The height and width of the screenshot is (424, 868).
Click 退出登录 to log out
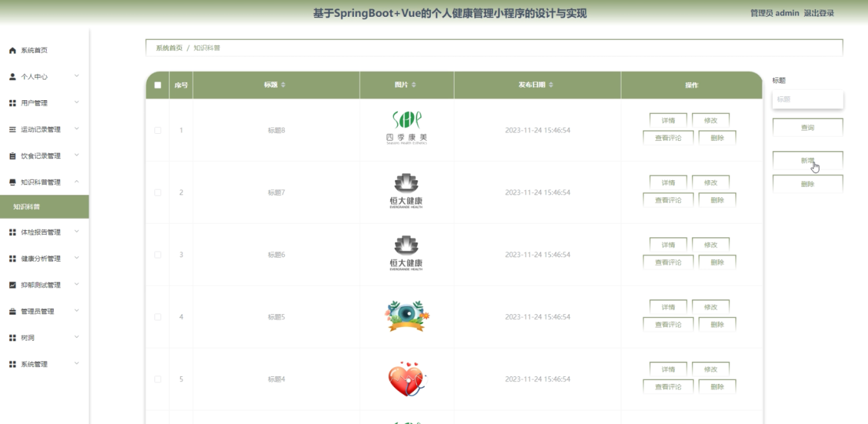(x=818, y=13)
